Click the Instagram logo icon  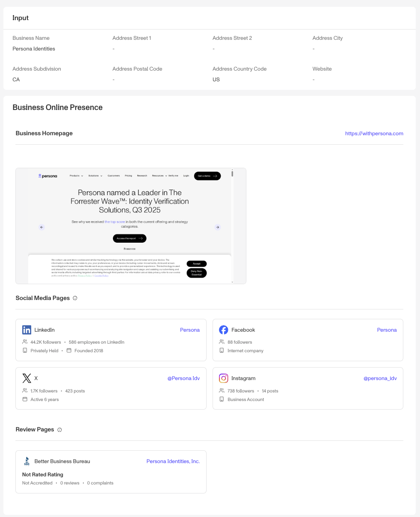tap(223, 378)
